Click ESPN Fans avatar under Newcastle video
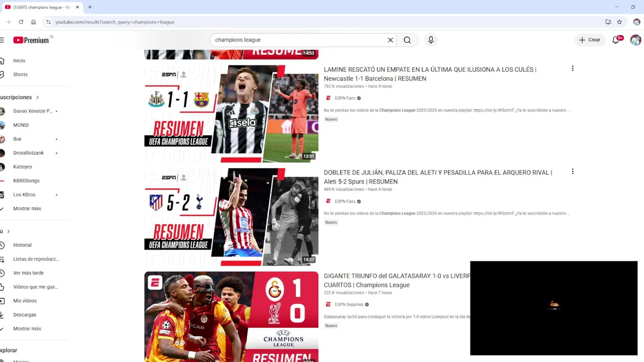 coord(329,98)
